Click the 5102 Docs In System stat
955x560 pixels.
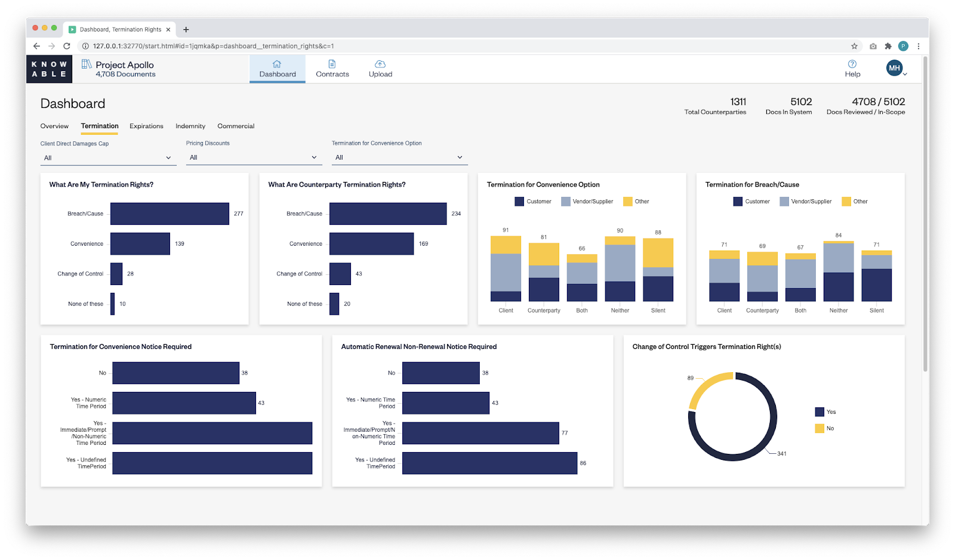(x=788, y=106)
